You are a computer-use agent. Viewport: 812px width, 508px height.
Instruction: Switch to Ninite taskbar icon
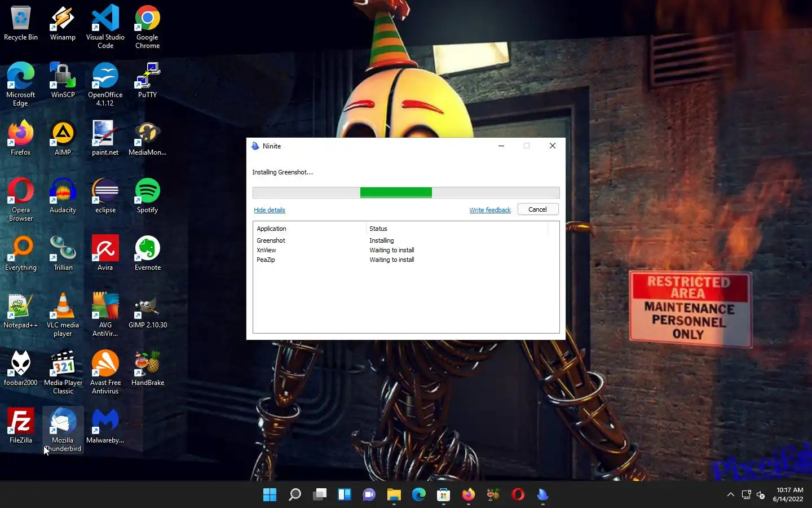pyautogui.click(x=543, y=495)
